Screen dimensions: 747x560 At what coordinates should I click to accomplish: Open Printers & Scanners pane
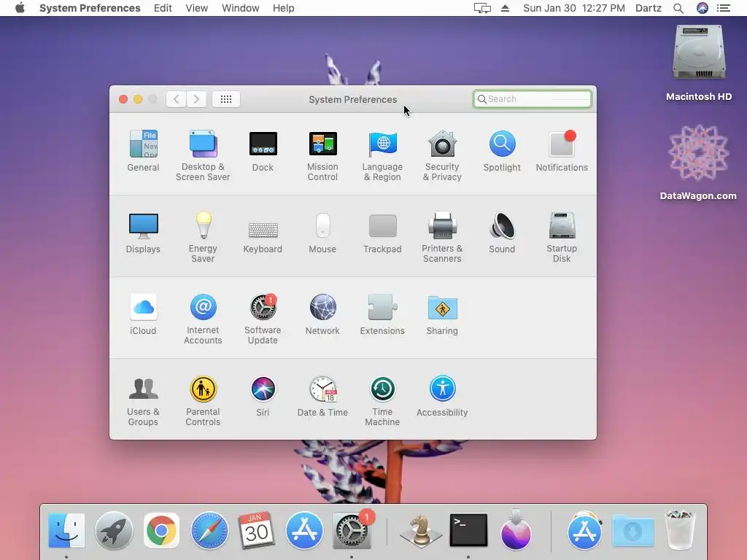coord(442,237)
